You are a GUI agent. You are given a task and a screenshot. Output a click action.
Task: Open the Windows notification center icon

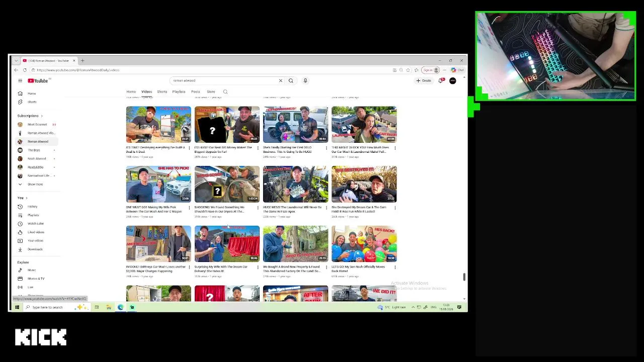click(459, 307)
